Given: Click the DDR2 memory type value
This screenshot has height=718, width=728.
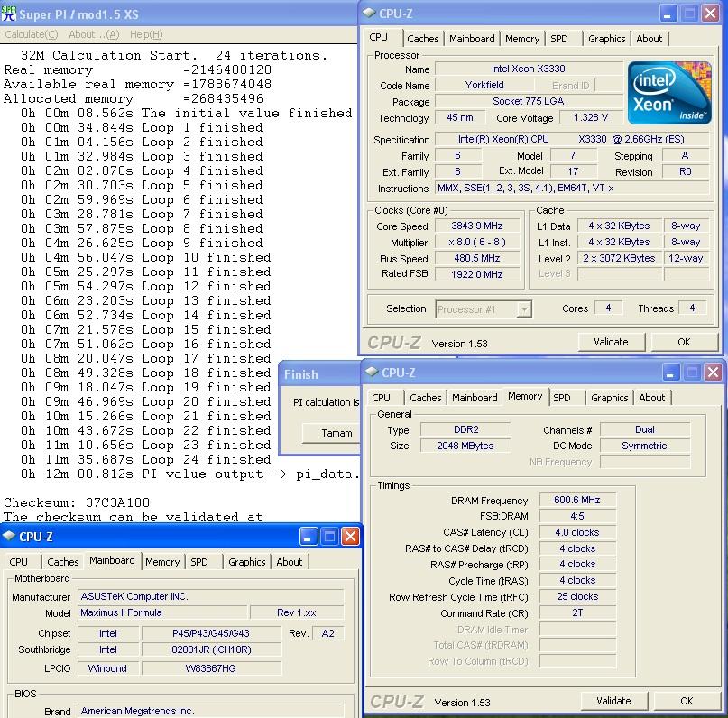Looking at the screenshot, I should pyautogui.click(x=465, y=429).
